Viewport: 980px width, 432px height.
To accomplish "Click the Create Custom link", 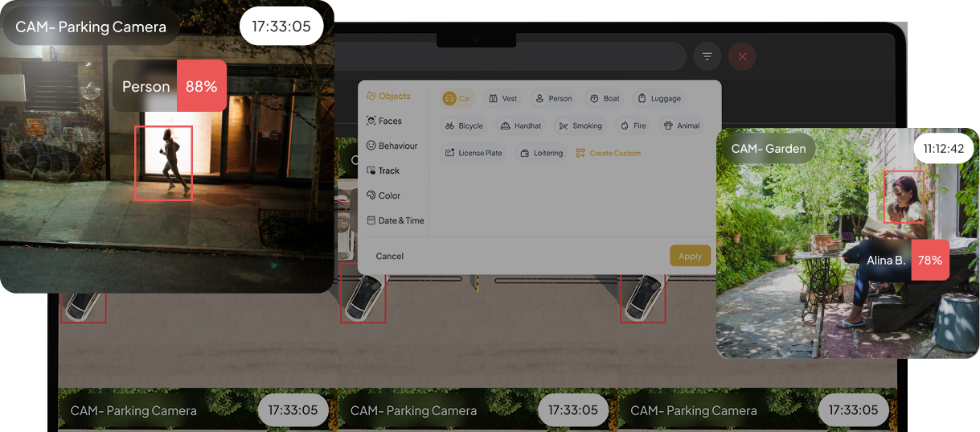I will point(609,153).
